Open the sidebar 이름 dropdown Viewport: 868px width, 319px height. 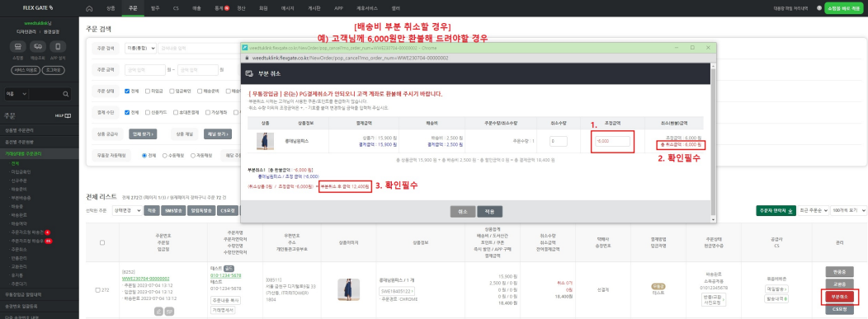(x=16, y=94)
